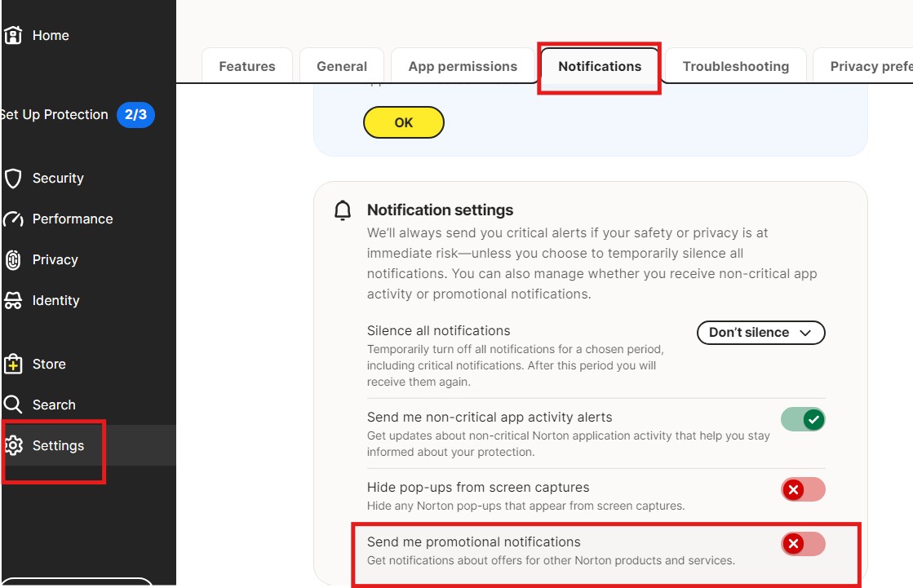Open the Identity spy icon
913x588 pixels.
click(13, 301)
